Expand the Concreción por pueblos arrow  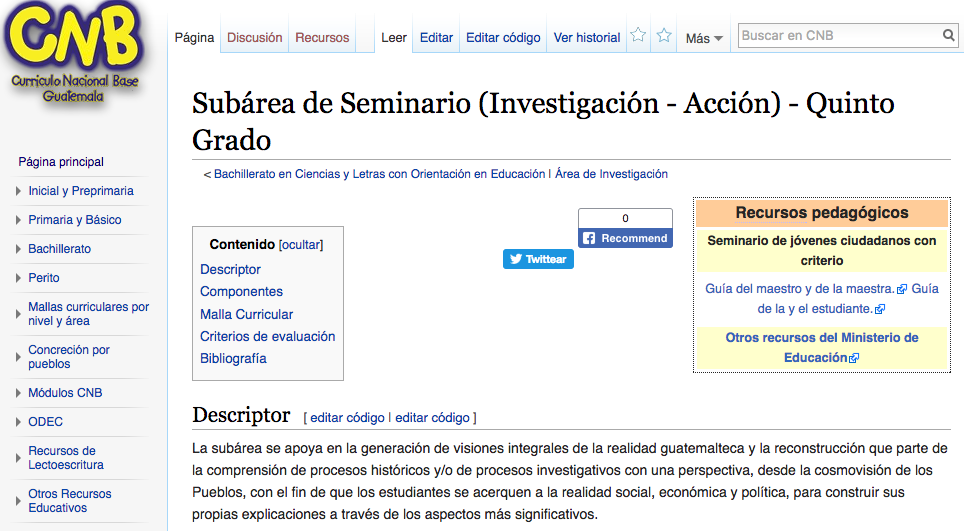[18, 357]
